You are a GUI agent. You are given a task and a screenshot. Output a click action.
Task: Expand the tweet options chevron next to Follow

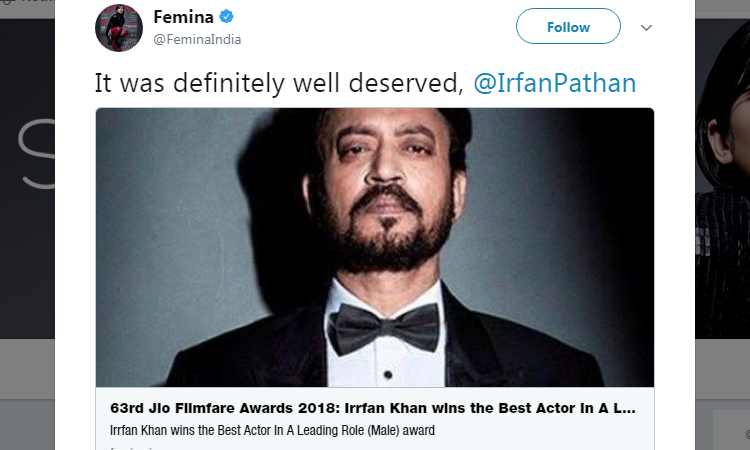pyautogui.click(x=646, y=27)
